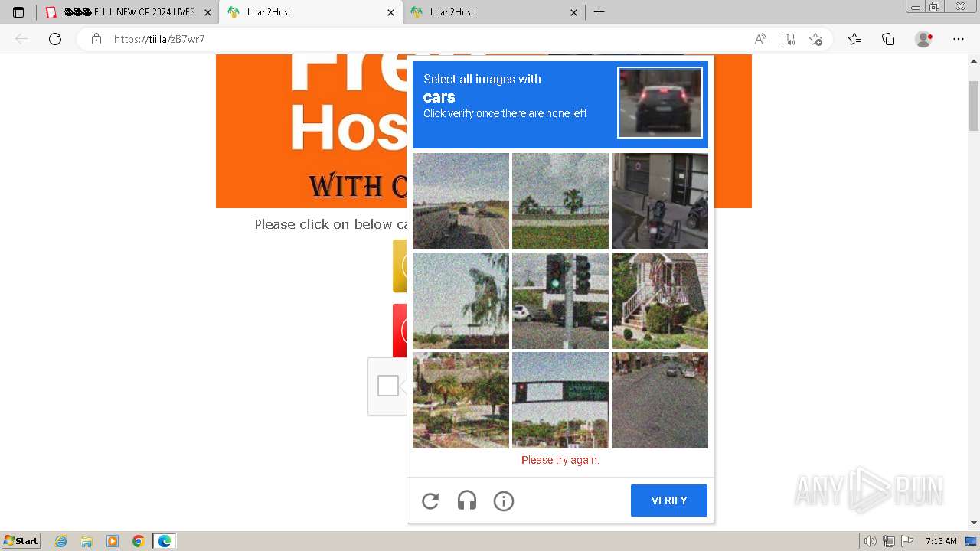980x551 pixels.
Task: Switch to FULL NEW CP 2024 tab
Action: click(127, 12)
